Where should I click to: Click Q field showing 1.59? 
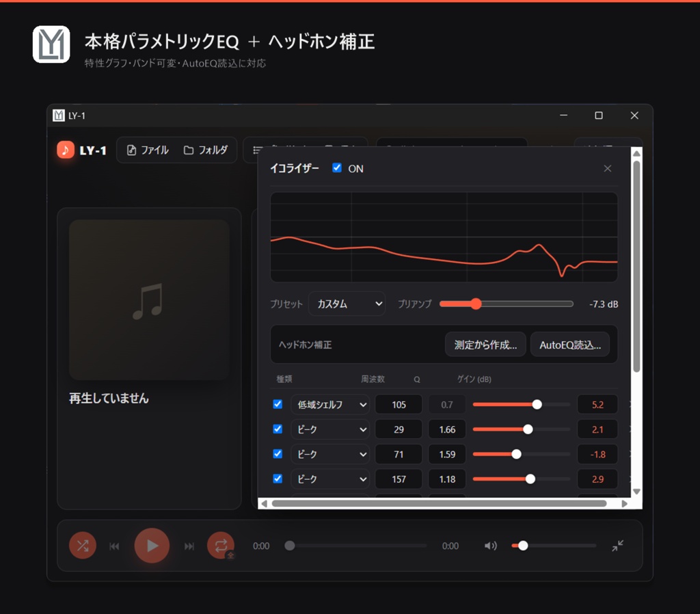point(447,454)
